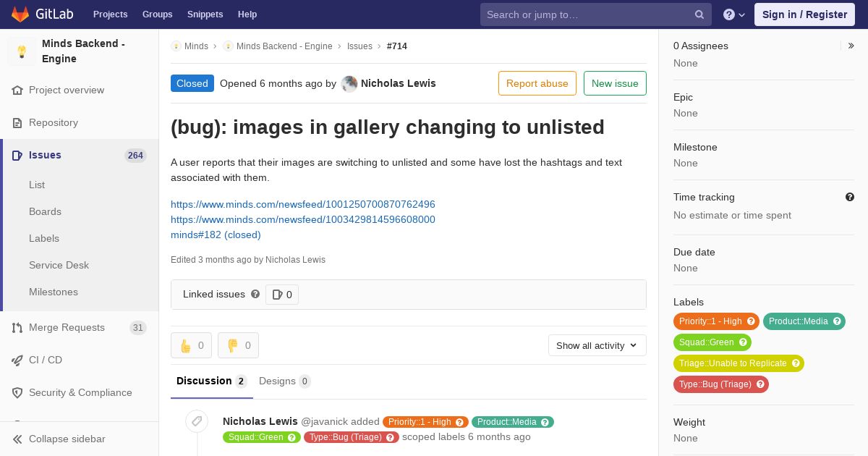Screen dimensions: 868x456
Task: Click the GitLab fox logo
Action: coord(20,14)
